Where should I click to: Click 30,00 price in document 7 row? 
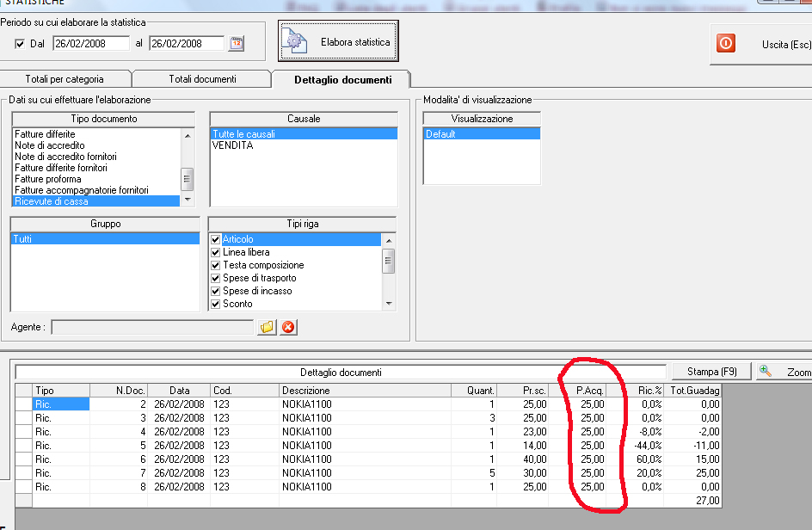tap(522, 473)
